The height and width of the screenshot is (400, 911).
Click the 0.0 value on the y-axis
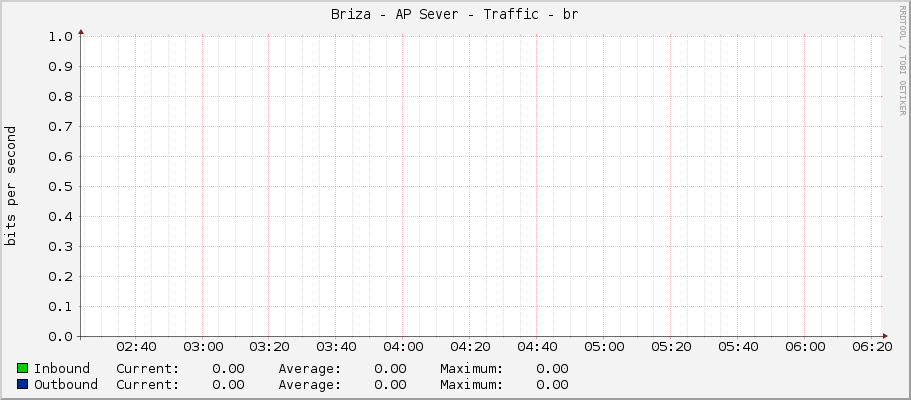(x=60, y=337)
